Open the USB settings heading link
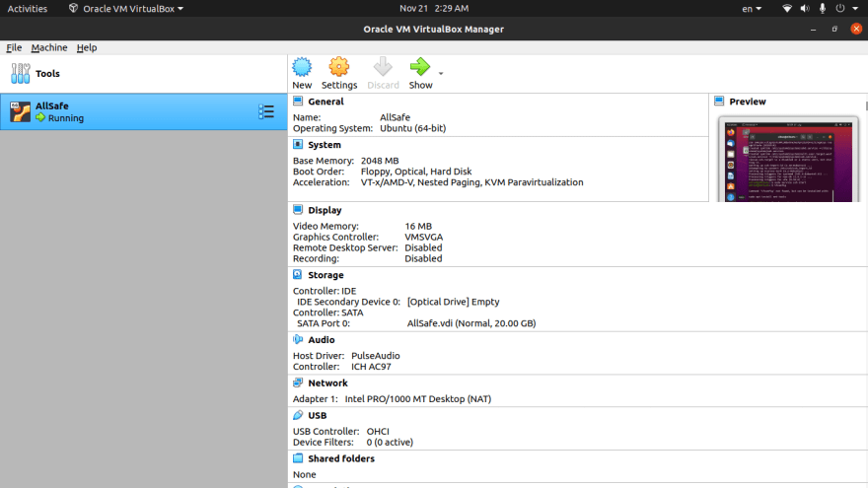Image resolution: width=868 pixels, height=488 pixels. [x=318, y=415]
